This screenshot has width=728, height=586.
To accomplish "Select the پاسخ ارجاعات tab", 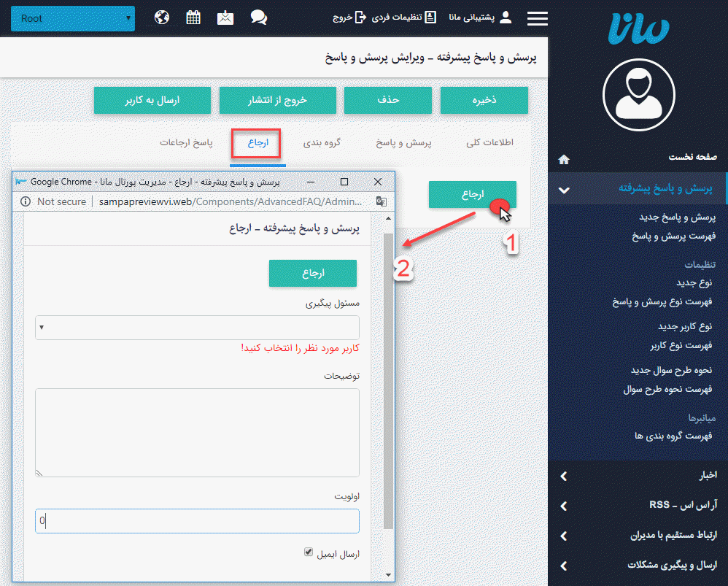I will (x=187, y=143).
